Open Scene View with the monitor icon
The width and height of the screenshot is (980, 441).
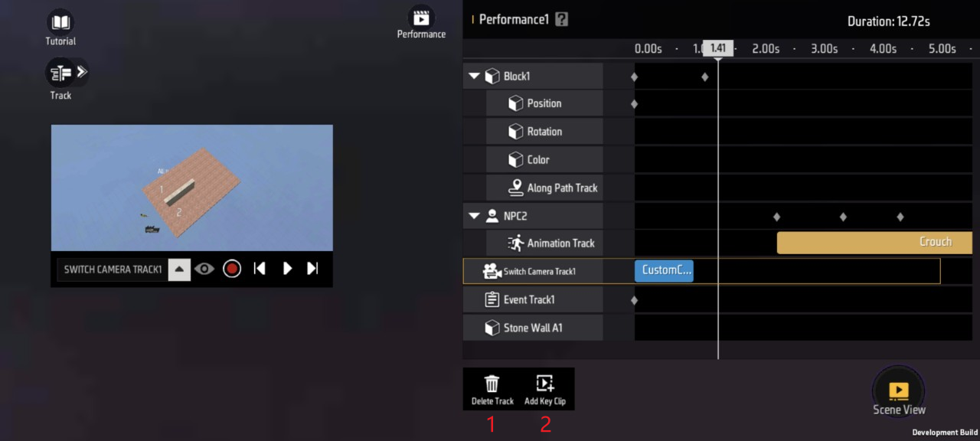coord(899,390)
